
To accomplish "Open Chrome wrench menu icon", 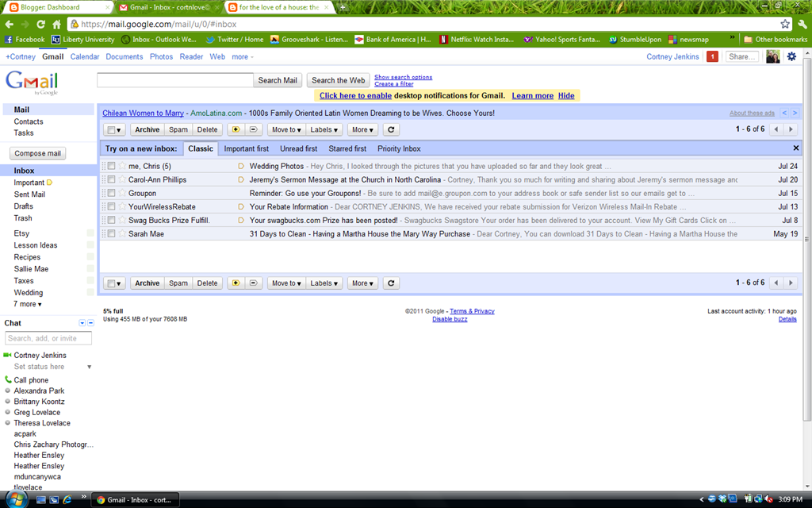I will [x=802, y=24].
